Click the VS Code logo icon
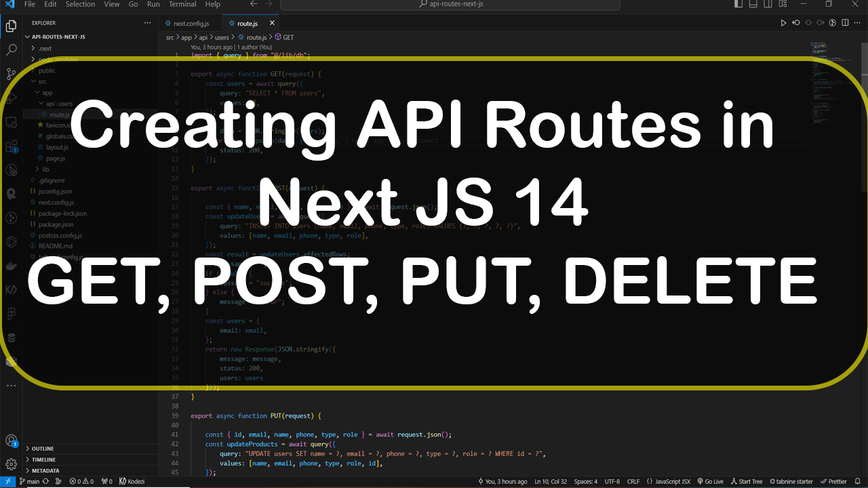The width and height of the screenshot is (868, 488). pos(9,4)
